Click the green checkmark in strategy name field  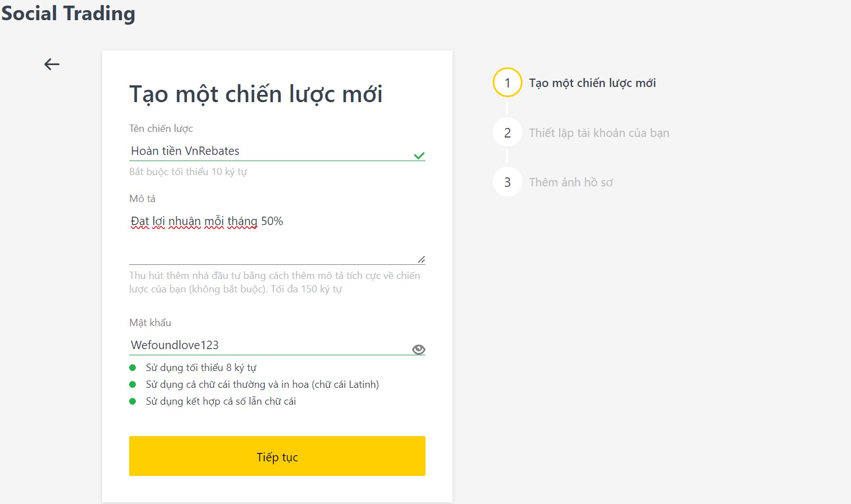pos(419,155)
